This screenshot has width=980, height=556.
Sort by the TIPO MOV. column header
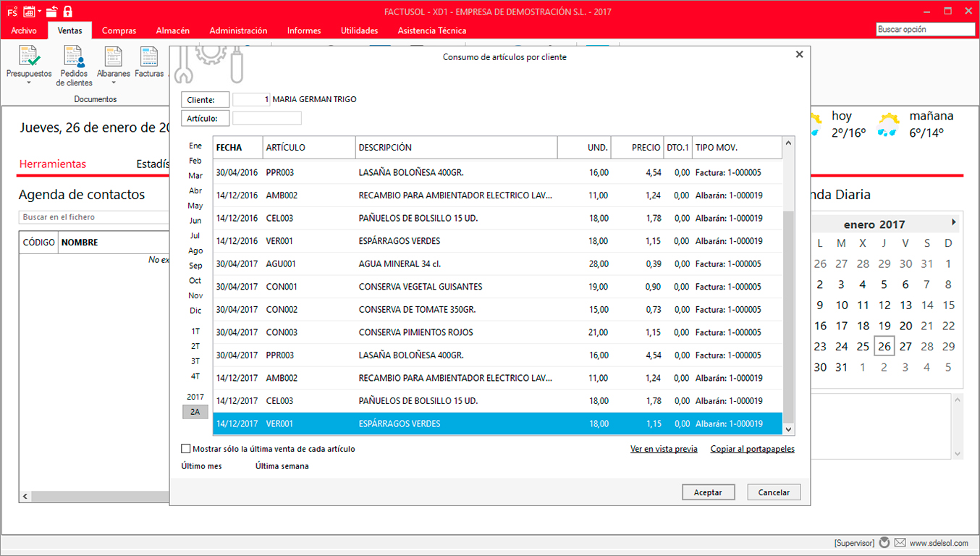737,148
